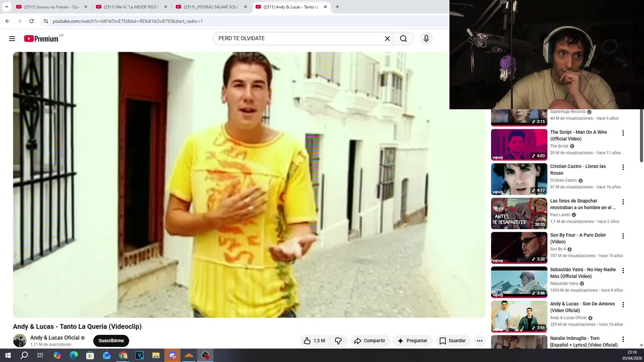Screen dimensions: 644x362
Task: Close the Sousou no Frieren tab
Action: tap(86, 7)
